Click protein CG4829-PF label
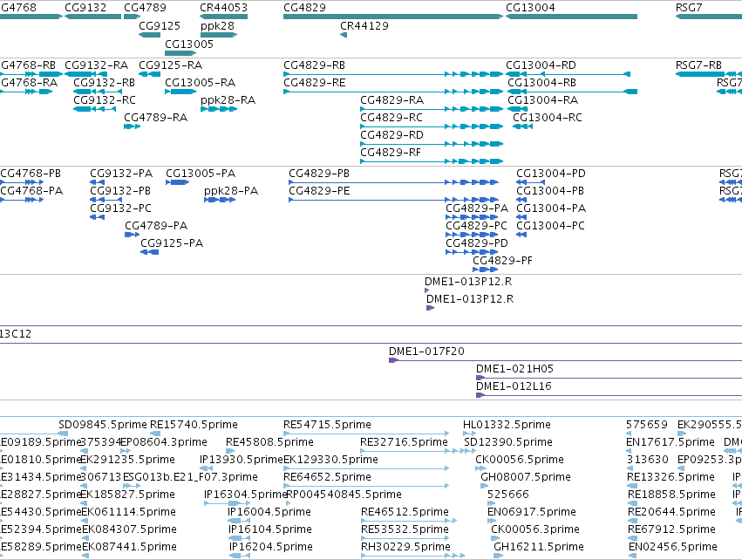The width and height of the screenshot is (742, 560). [x=502, y=261]
